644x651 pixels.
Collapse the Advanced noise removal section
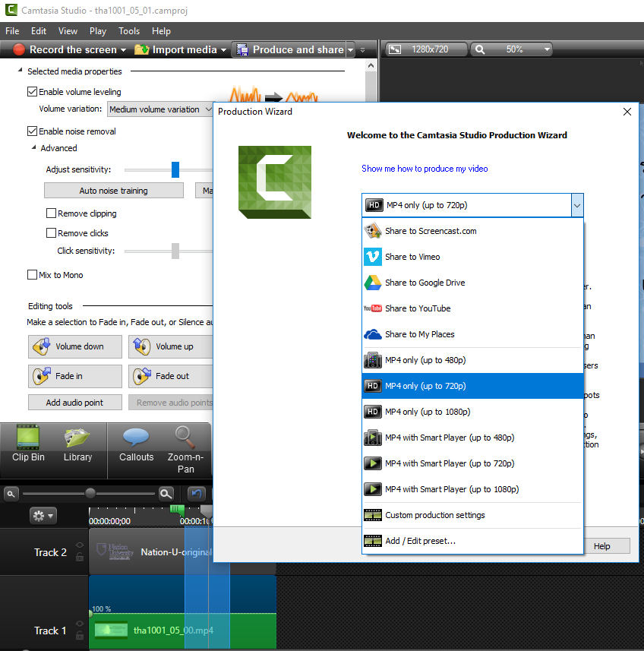33,148
